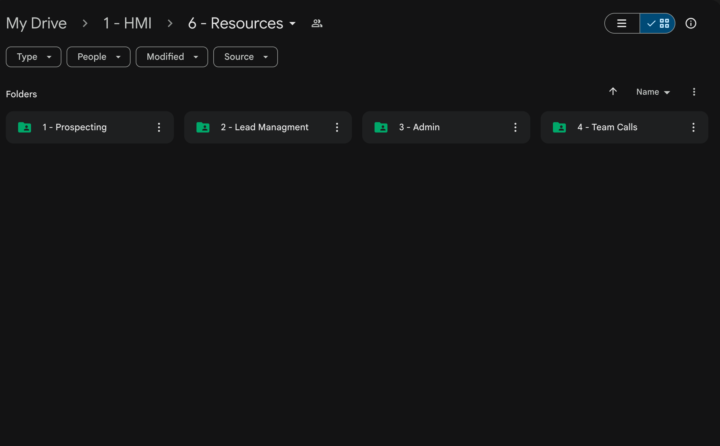Viewport: 720px width, 446px height.
Task: Open the 6 - Resources folder menu
Action: [242, 23]
